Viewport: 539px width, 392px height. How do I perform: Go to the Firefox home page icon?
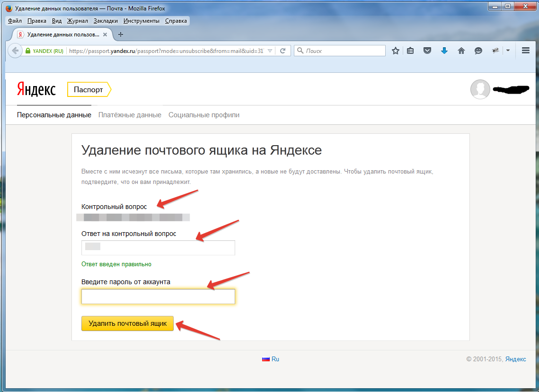pos(461,51)
